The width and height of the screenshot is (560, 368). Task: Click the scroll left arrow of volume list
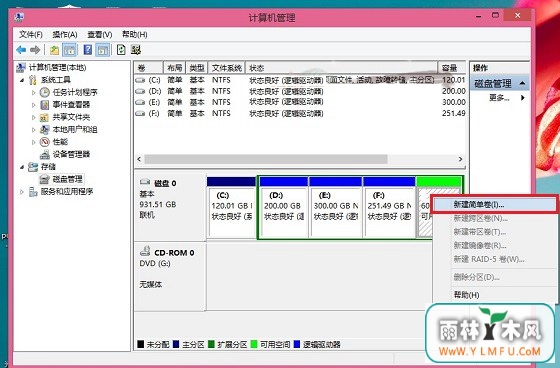[x=139, y=159]
